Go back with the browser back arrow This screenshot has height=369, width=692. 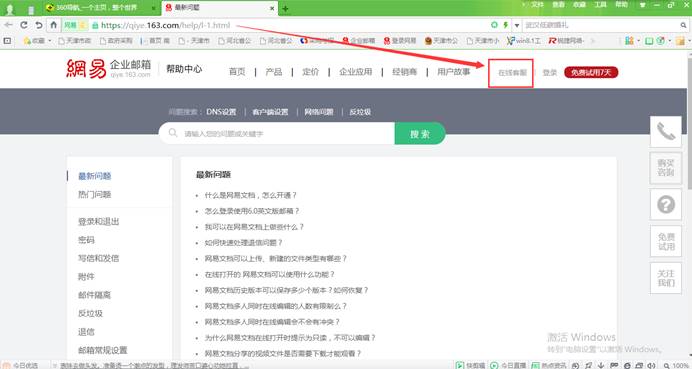click(8, 25)
